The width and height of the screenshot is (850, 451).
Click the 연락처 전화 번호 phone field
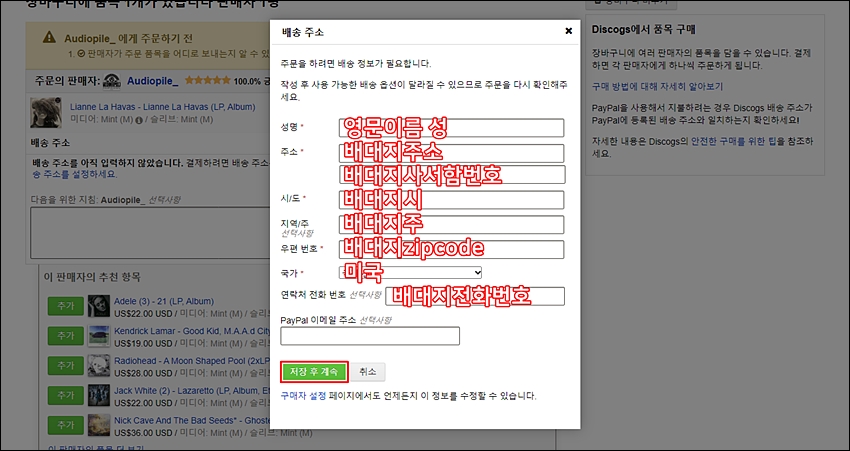(x=475, y=297)
